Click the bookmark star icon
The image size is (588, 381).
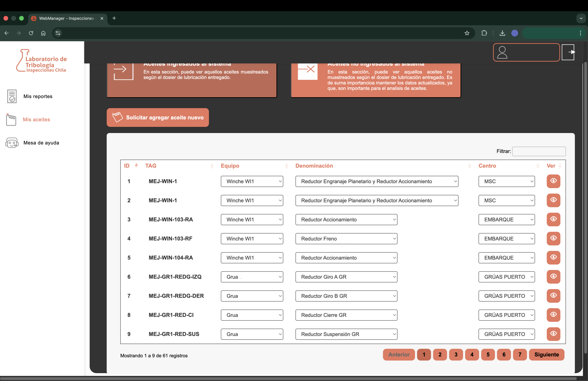tap(467, 33)
